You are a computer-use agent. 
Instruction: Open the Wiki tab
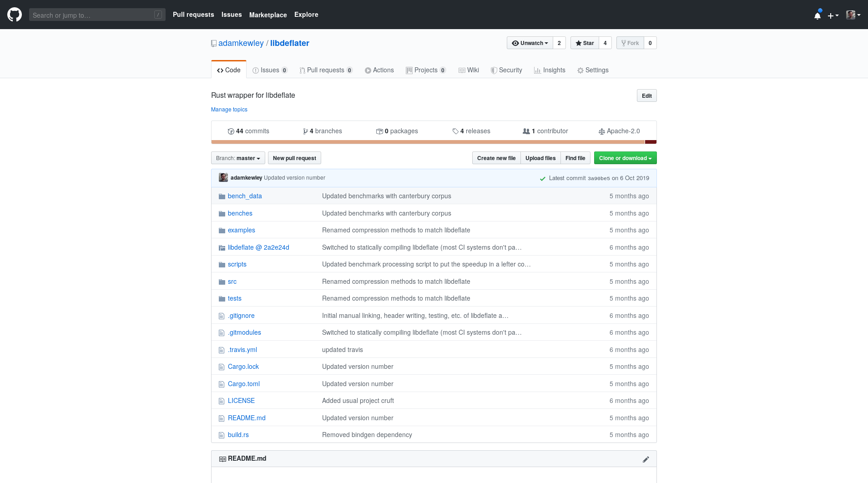(x=469, y=70)
